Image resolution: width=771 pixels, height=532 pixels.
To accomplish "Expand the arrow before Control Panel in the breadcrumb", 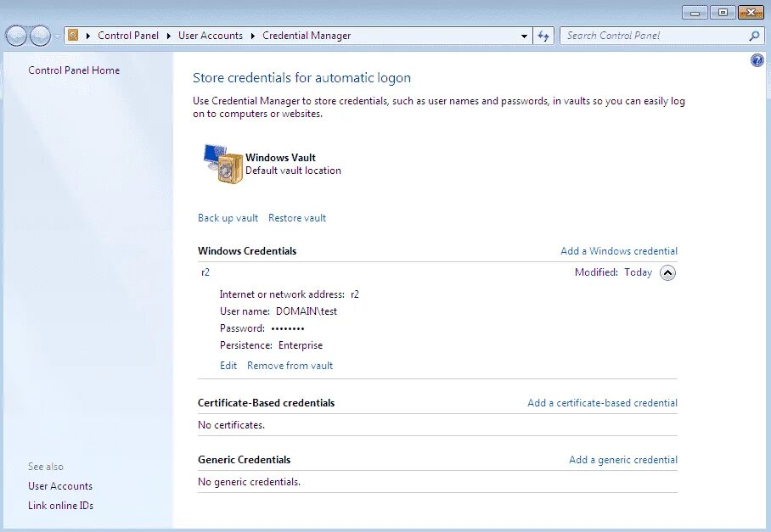I will pos(88,36).
